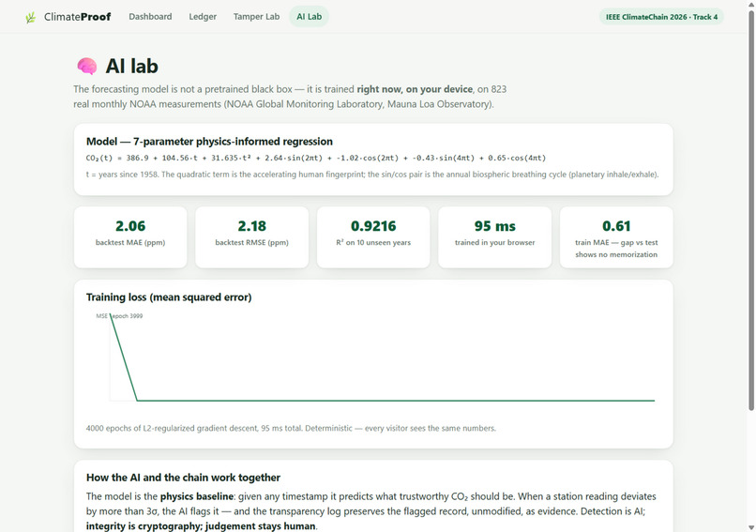Click the 'integrity is cryptography; judgement stays human' text
756x532 pixels.
pyautogui.click(x=201, y=525)
